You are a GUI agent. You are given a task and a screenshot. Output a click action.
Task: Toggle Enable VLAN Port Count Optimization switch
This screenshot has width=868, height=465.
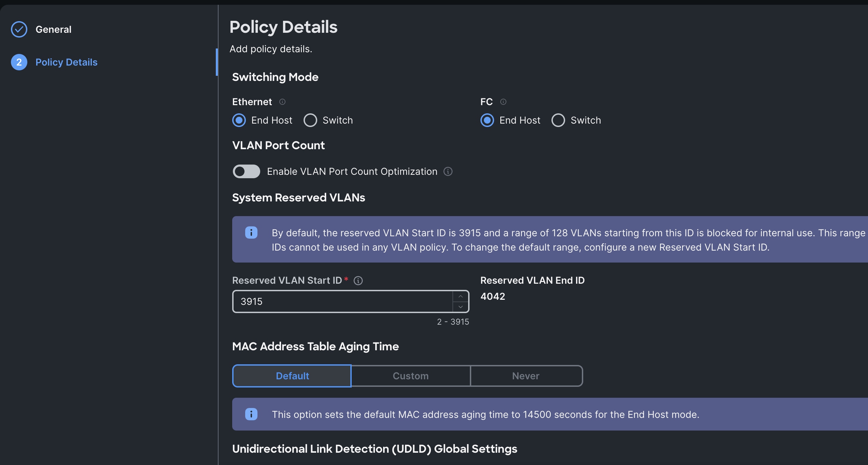pos(246,171)
